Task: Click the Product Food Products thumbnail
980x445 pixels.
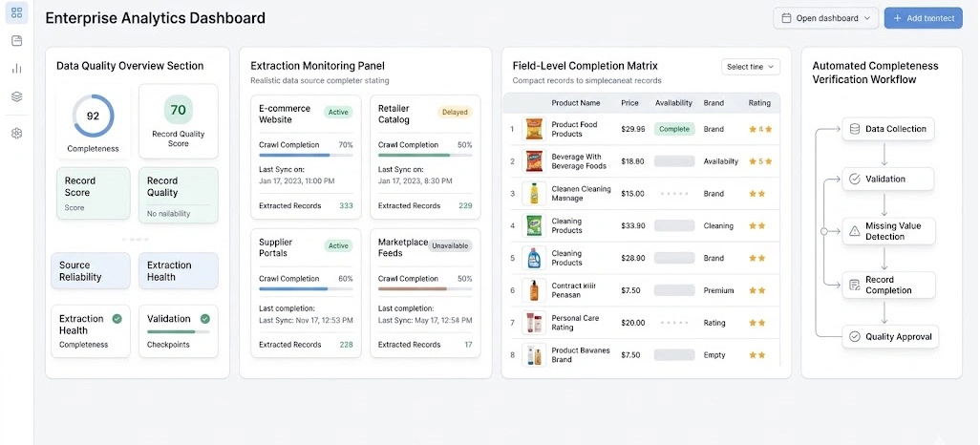Action: pos(534,129)
